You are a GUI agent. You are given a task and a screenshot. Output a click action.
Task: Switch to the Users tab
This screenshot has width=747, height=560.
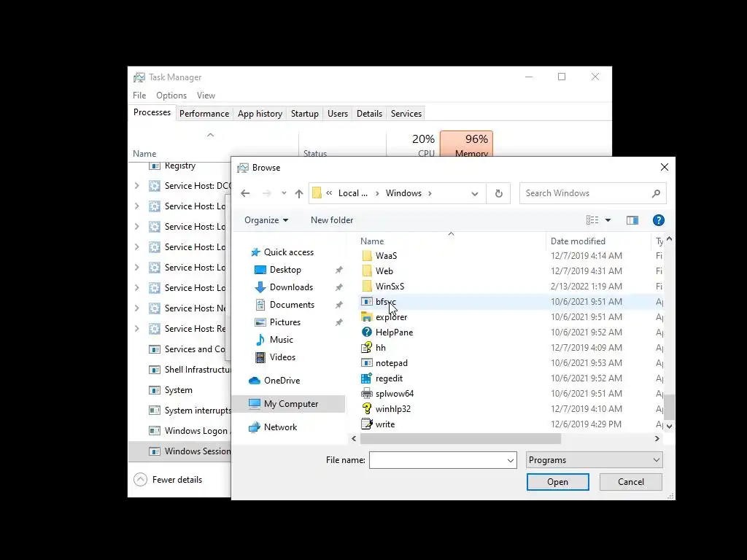coord(338,114)
